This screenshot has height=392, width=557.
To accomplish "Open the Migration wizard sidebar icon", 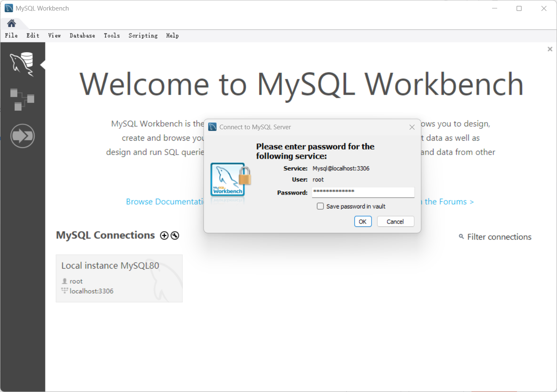I will pos(22,136).
